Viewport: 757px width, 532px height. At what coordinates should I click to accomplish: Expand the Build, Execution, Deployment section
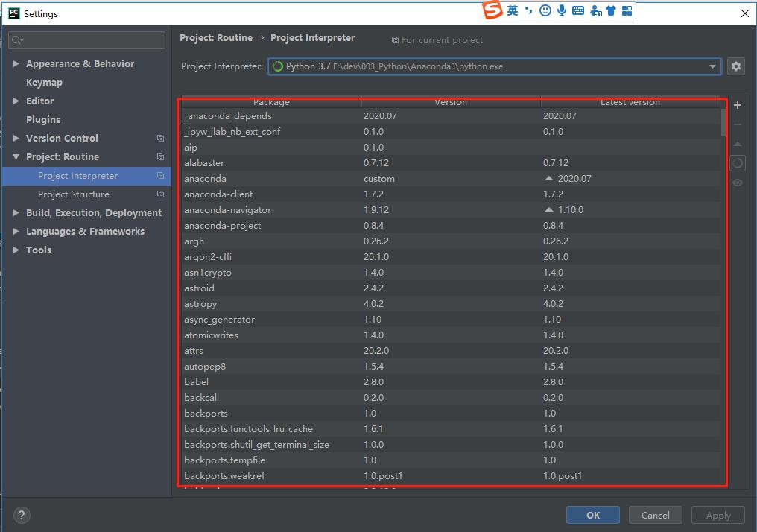click(16, 213)
